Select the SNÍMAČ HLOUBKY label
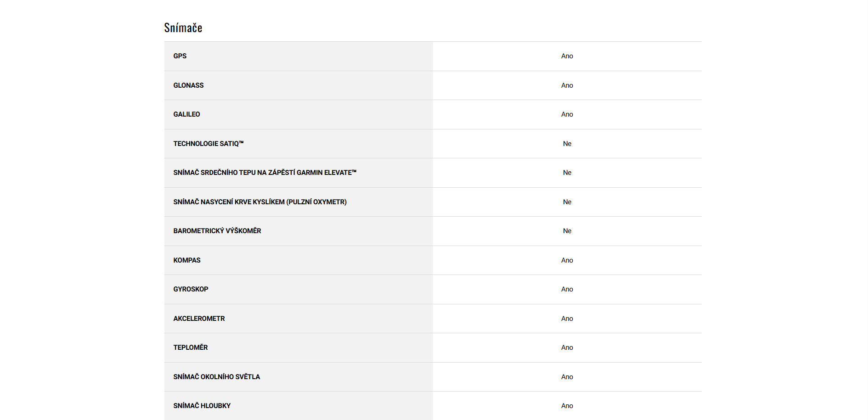 202,406
